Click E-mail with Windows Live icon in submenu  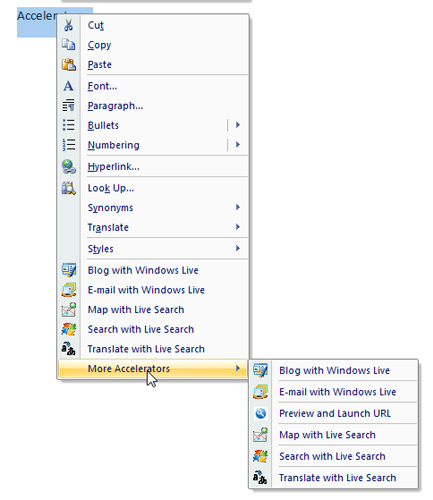(x=260, y=392)
